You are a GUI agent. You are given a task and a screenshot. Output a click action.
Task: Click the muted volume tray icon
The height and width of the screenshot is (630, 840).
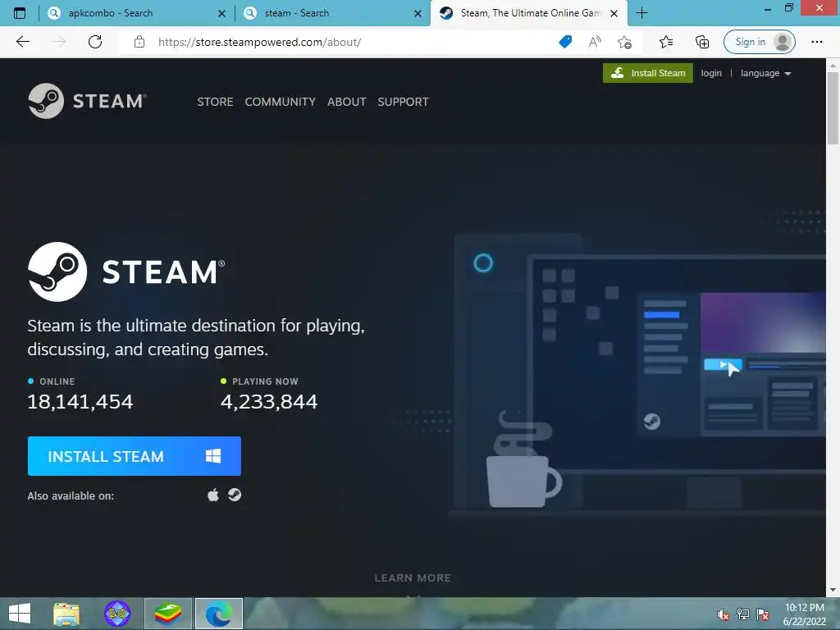tap(724, 614)
